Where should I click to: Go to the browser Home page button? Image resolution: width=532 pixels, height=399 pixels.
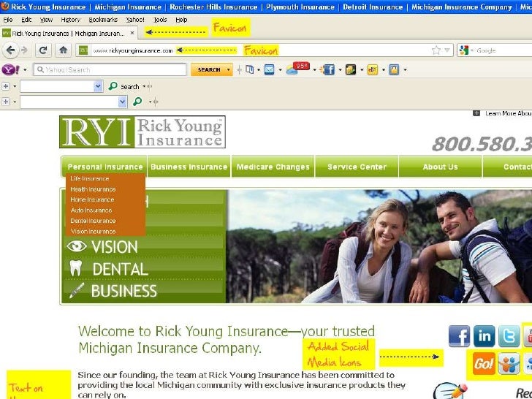tap(63, 50)
